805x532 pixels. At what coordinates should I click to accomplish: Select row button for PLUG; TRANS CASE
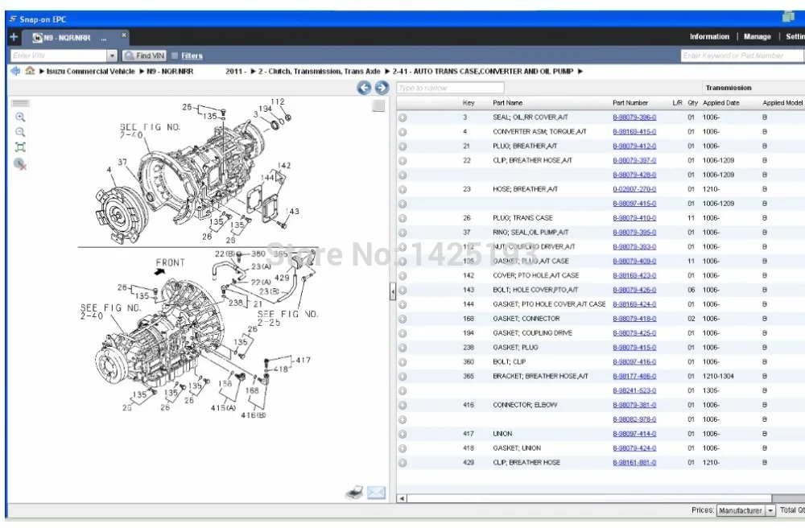(x=402, y=218)
